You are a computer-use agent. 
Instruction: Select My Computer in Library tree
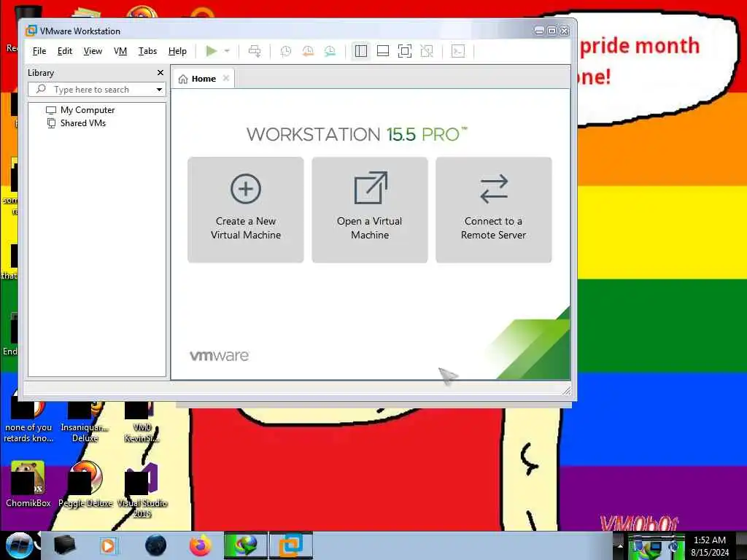pos(80,110)
